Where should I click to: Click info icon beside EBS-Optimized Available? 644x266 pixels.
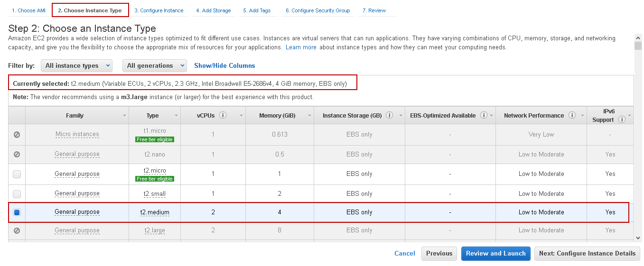point(483,115)
